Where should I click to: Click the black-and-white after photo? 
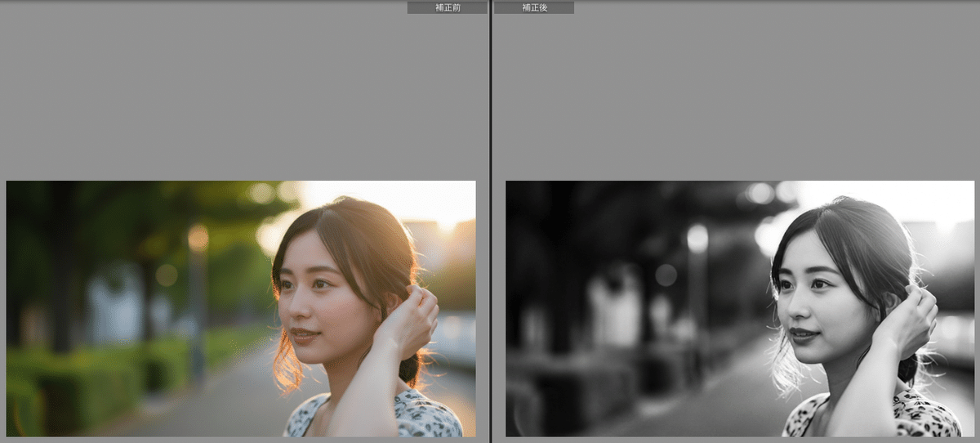[x=739, y=308]
